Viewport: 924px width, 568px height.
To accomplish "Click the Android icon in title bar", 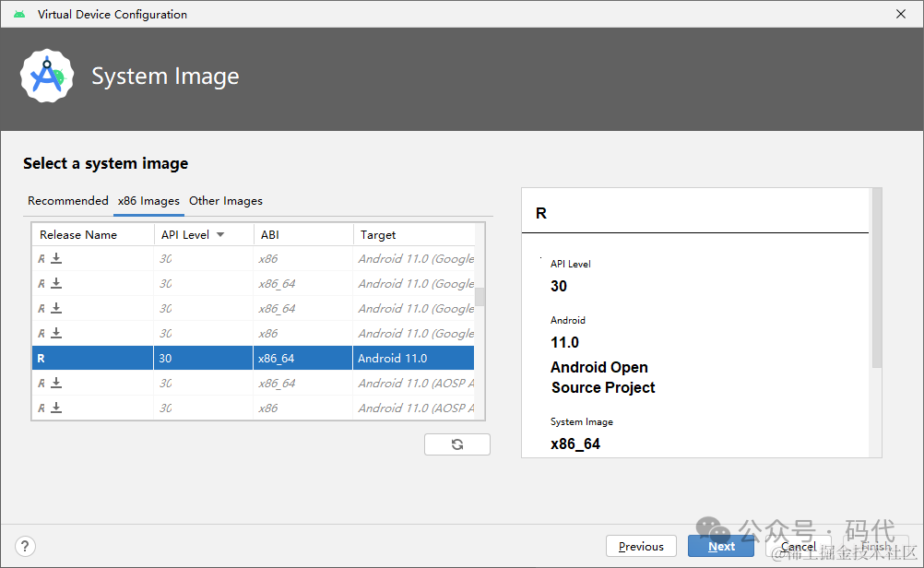I will [x=19, y=14].
